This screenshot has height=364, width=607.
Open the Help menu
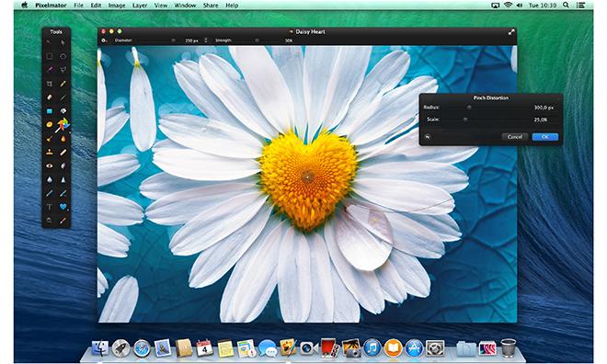pos(232,6)
